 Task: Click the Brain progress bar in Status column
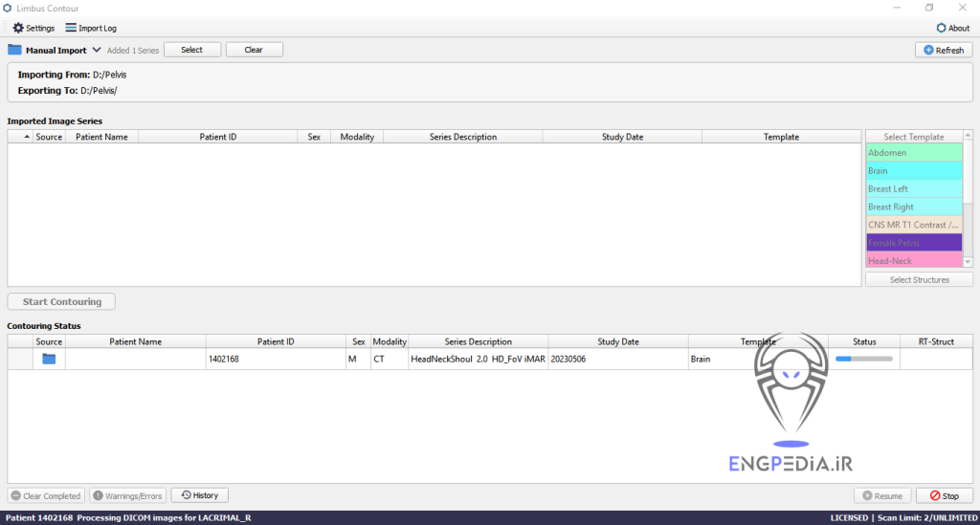[x=863, y=359]
